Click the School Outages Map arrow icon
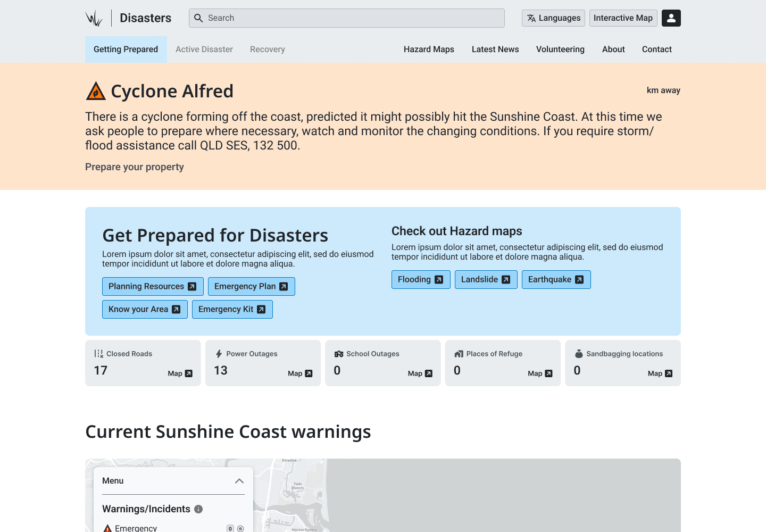The width and height of the screenshot is (766, 532). [x=429, y=373]
